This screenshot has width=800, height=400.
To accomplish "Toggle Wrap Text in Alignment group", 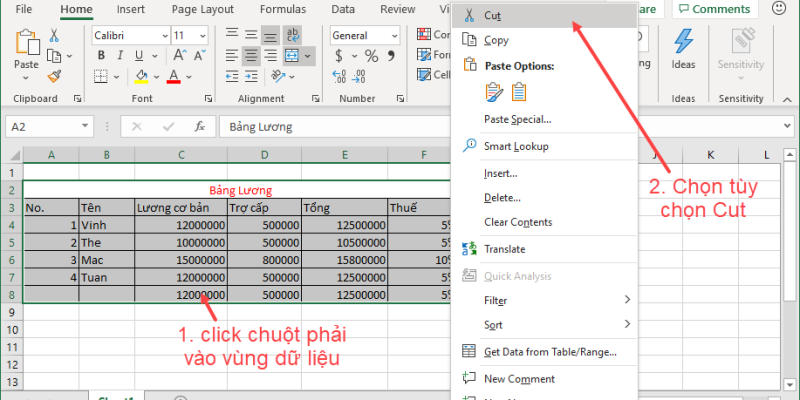I will [294, 35].
